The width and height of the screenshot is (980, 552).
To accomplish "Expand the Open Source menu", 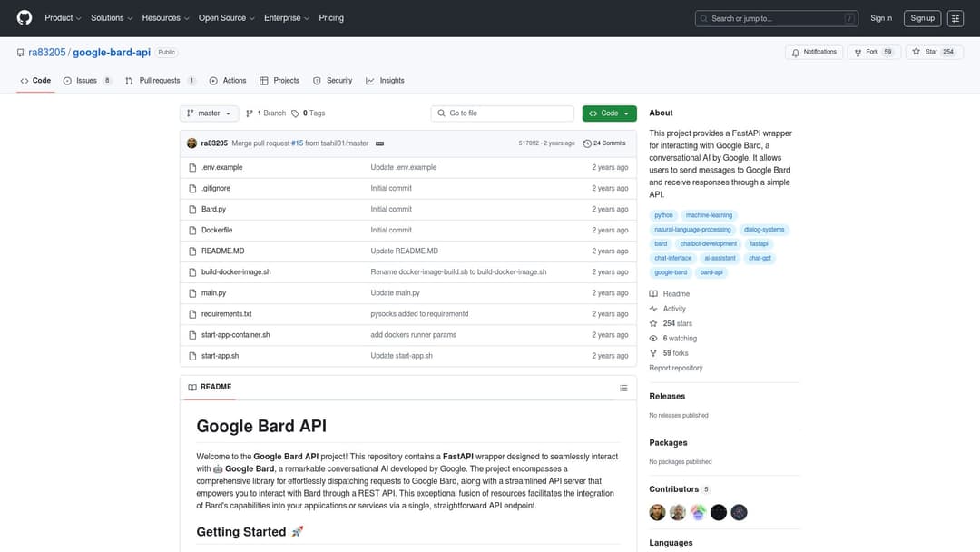I will tap(226, 18).
